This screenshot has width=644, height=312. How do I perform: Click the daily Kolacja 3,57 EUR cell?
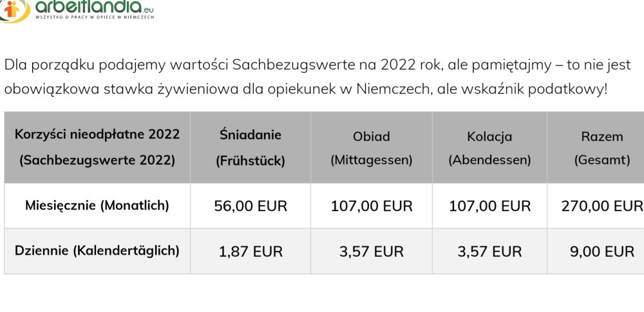(x=489, y=252)
